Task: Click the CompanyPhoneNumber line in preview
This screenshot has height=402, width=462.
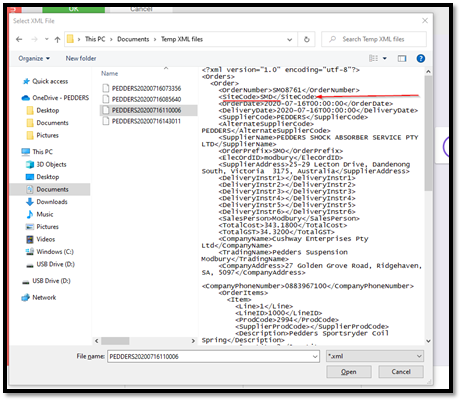Action: pyautogui.click(x=308, y=286)
